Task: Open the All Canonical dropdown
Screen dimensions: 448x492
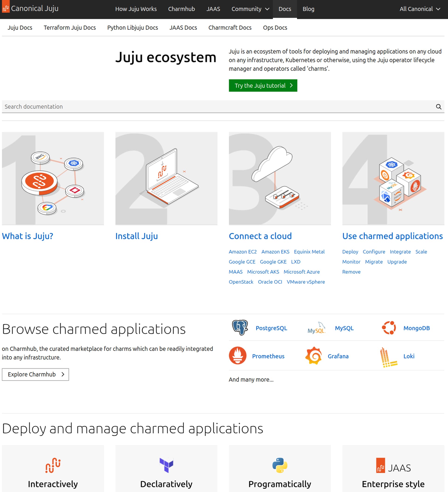Action: tap(420, 9)
